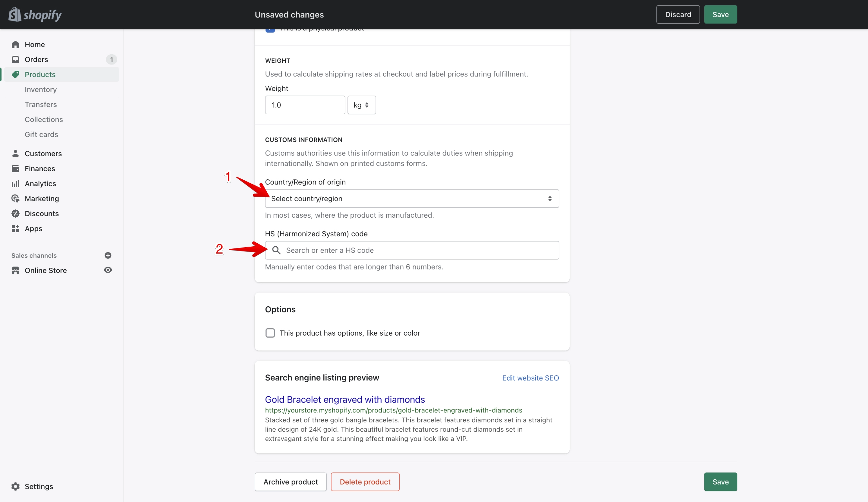The width and height of the screenshot is (868, 502).
Task: Click the bottom Save button
Action: coord(720,482)
